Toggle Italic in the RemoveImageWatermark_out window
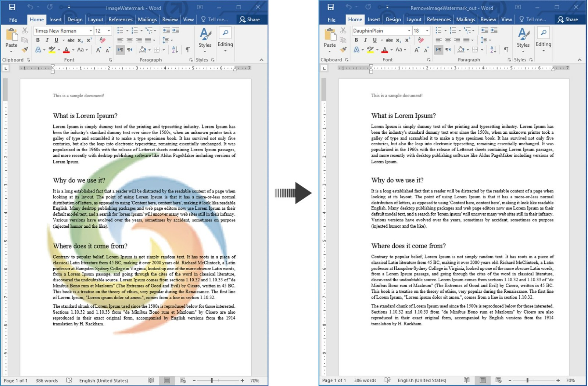Image resolution: width=588 pixels, height=386 pixels. click(x=365, y=40)
